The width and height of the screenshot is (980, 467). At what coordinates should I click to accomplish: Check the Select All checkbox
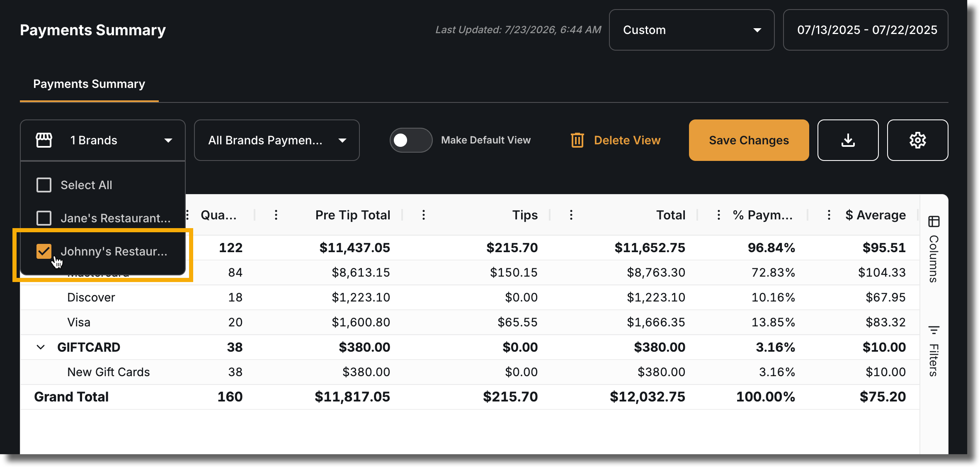pos(44,185)
